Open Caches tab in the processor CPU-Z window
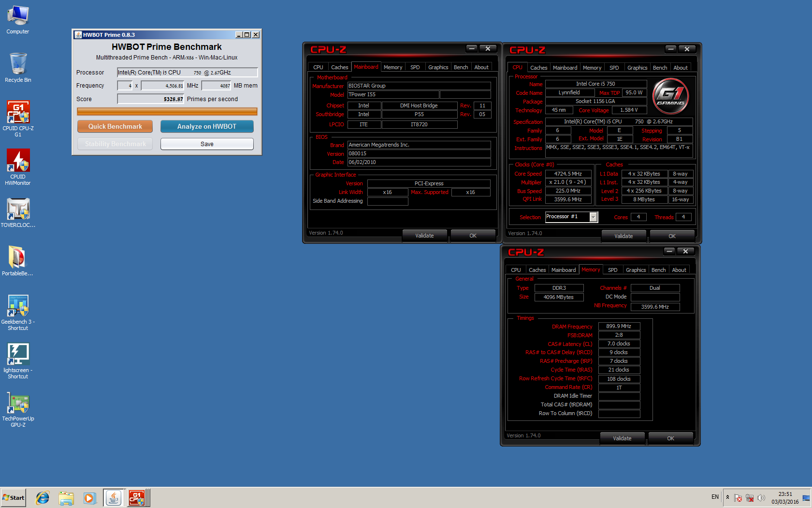Image resolution: width=812 pixels, height=508 pixels. point(538,68)
